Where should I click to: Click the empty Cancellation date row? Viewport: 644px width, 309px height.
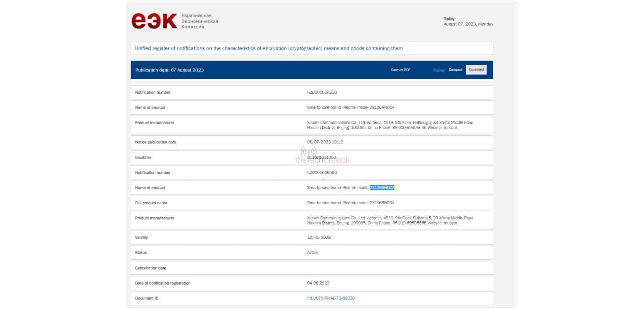[312, 268]
